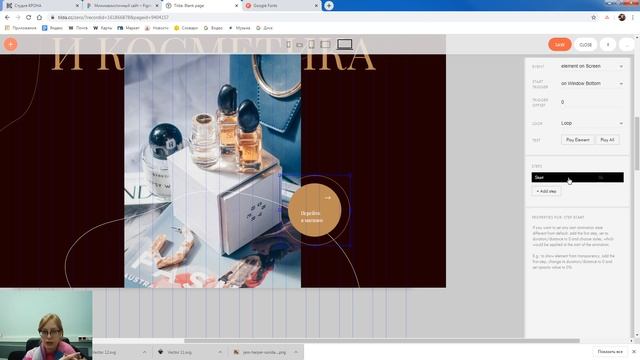Open the Новости bookmark
This screenshot has width=640, height=360.
click(156, 28)
